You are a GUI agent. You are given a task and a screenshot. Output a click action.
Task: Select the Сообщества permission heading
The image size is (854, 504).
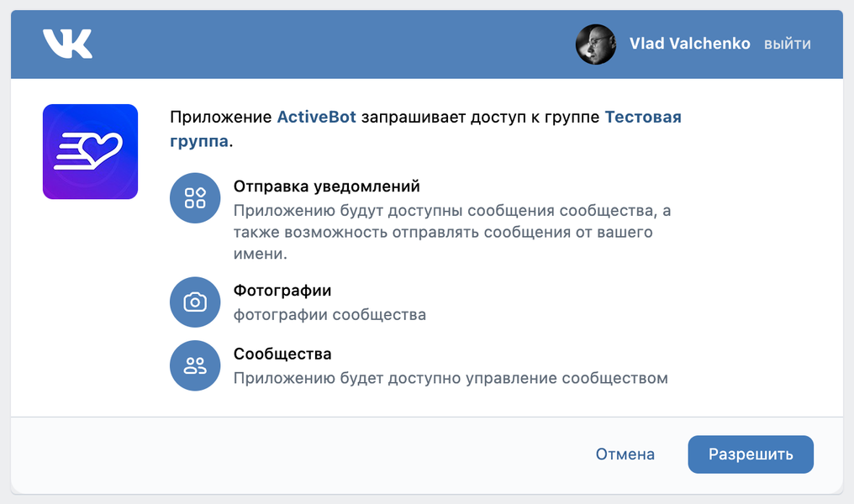coord(282,354)
